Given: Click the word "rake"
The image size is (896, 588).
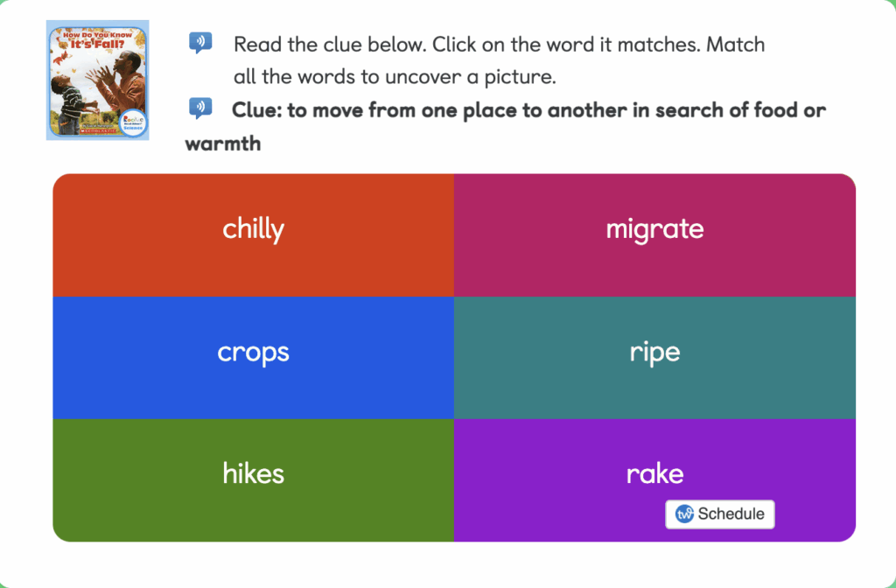Looking at the screenshot, I should [654, 473].
